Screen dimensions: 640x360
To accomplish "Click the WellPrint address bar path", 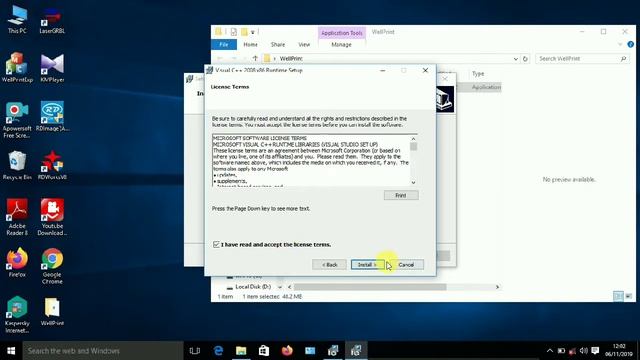I will (291, 59).
